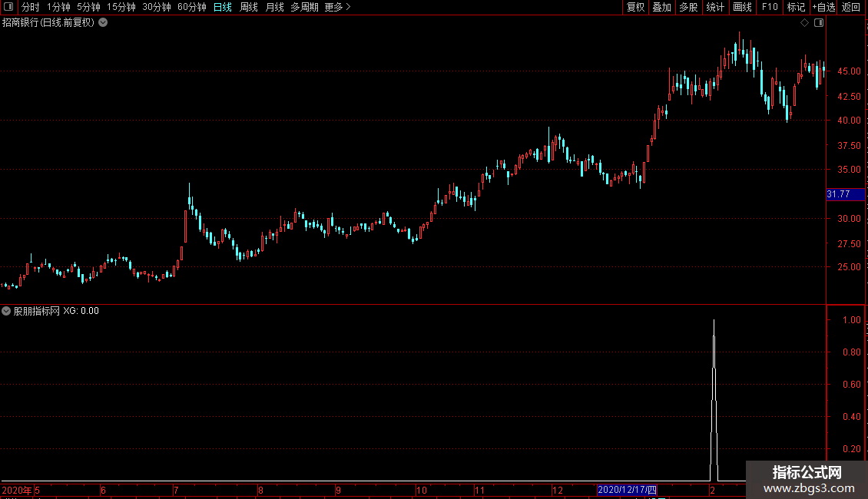Open the F10 company info
Viewport: 868px width, 499px height.
click(x=770, y=7)
